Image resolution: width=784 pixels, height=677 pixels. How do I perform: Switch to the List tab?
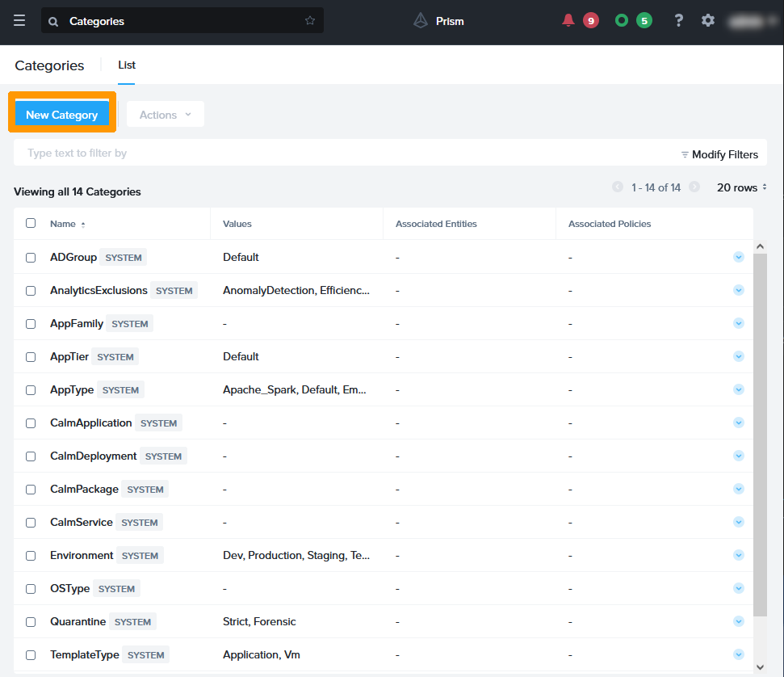tap(127, 65)
